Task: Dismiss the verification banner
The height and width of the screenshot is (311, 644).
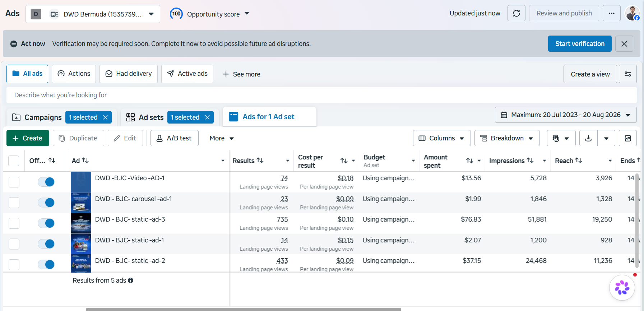Action: click(x=624, y=44)
